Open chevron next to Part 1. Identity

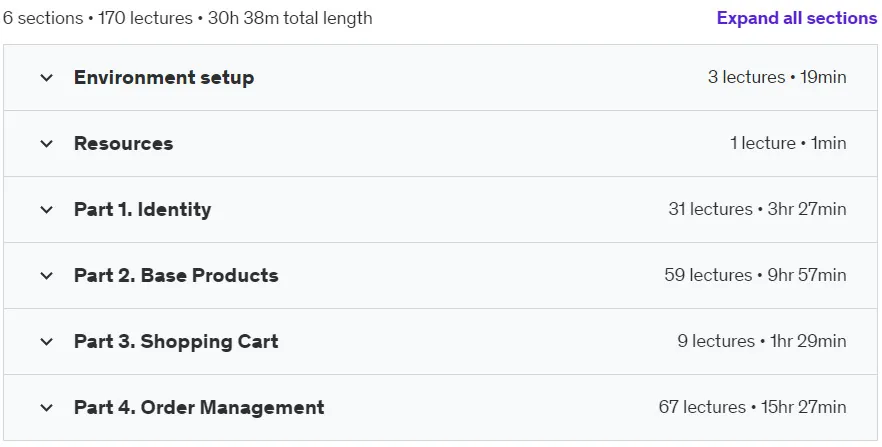tap(47, 210)
